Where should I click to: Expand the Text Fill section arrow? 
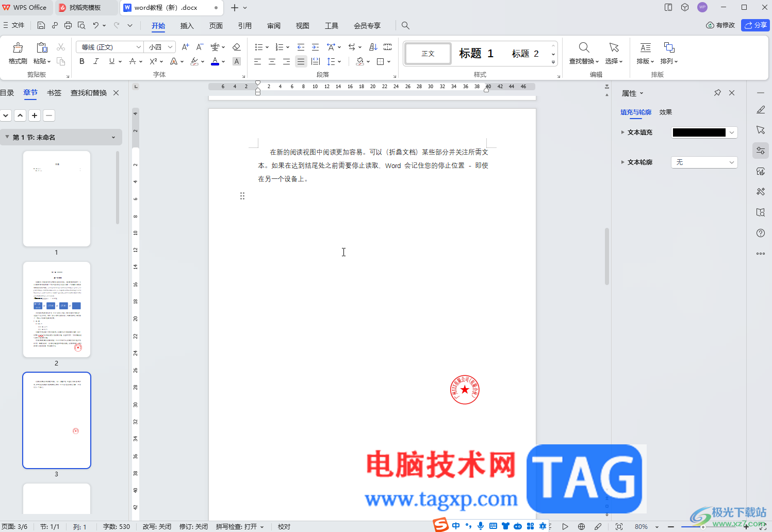click(622, 132)
